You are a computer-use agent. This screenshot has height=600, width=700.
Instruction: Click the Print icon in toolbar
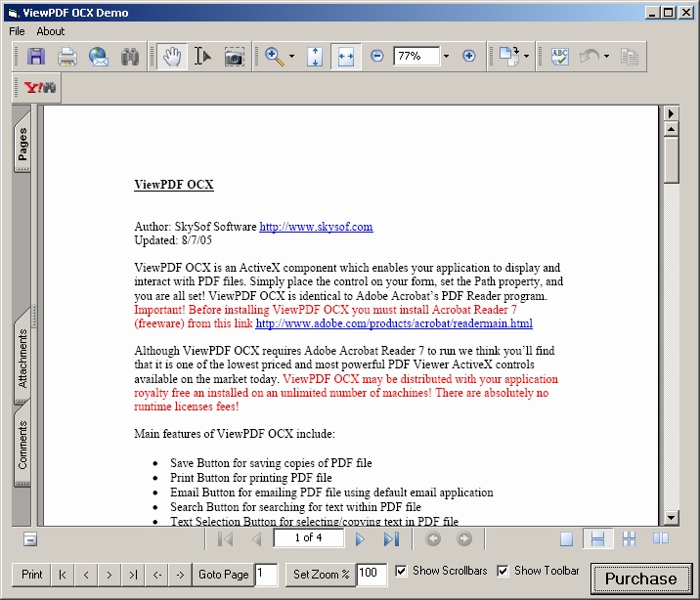(67, 57)
